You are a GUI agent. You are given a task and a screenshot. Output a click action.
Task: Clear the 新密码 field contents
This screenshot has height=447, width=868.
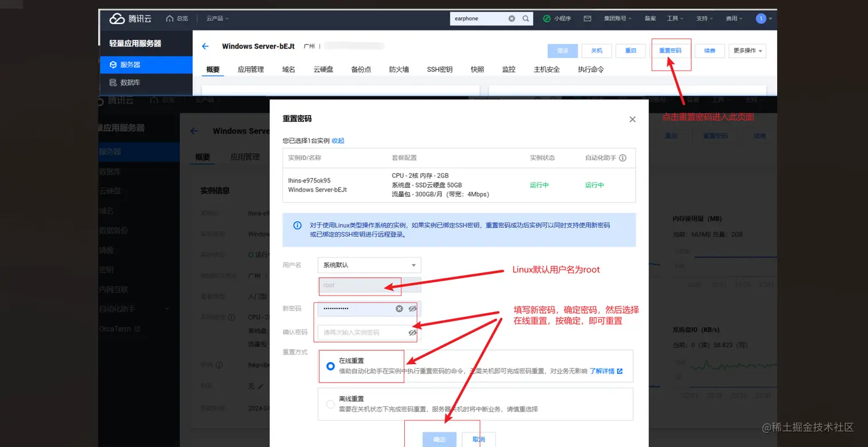pyautogui.click(x=400, y=309)
